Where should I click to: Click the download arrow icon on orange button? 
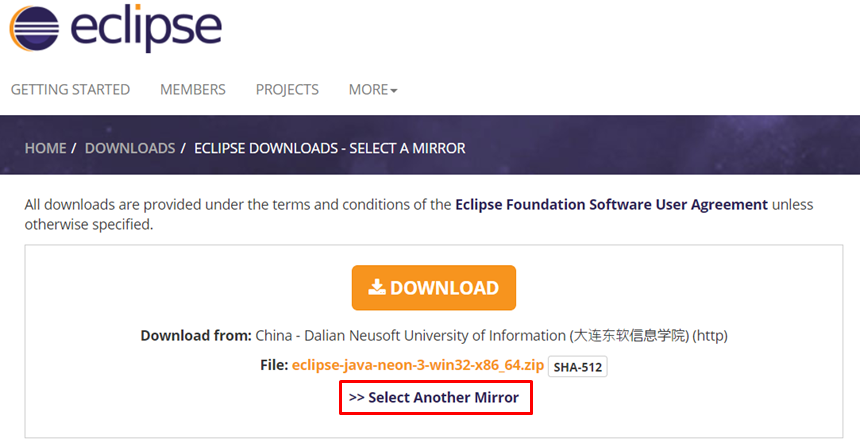(x=376, y=287)
